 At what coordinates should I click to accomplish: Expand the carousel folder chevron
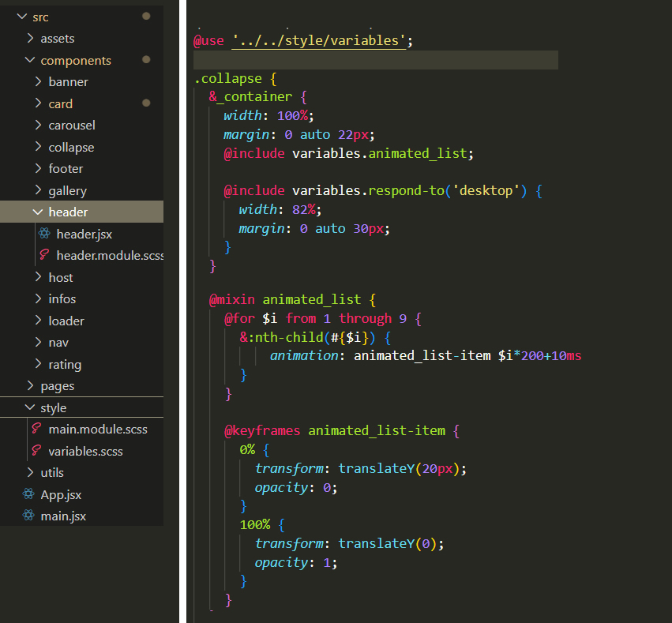[38, 125]
